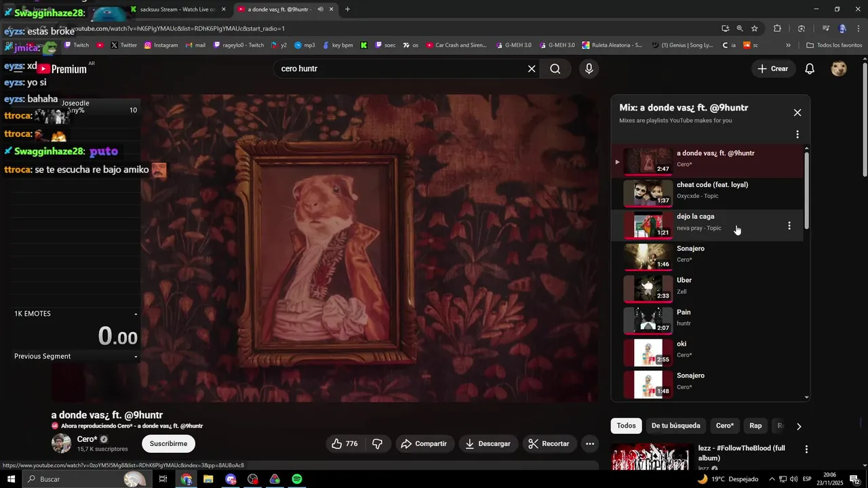Image resolution: width=868 pixels, height=488 pixels.
Task: Click the Compartir share button
Action: tap(423, 444)
